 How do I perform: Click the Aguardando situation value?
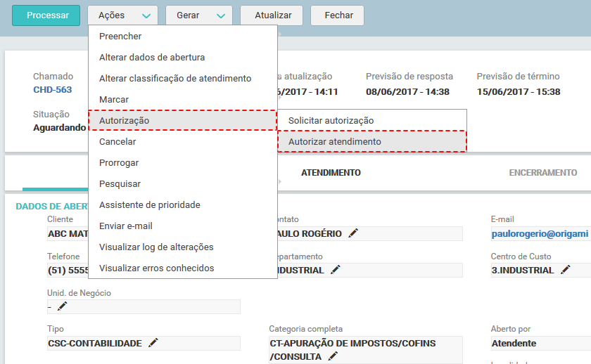point(60,128)
